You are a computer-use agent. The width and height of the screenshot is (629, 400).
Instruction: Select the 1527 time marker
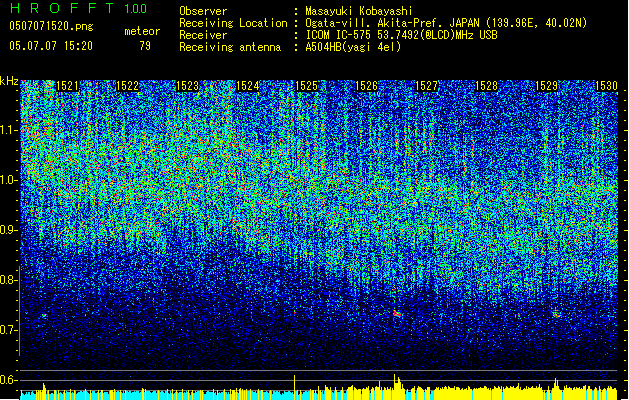[426, 86]
